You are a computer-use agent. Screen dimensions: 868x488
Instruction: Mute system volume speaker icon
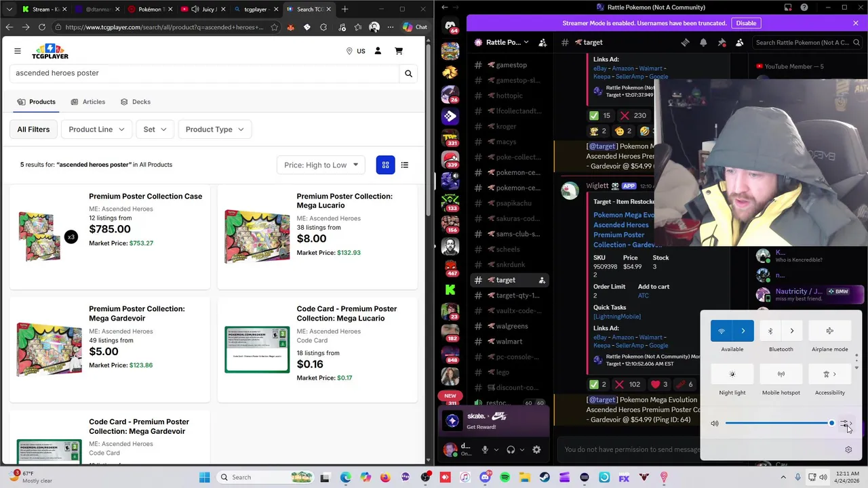(714, 424)
